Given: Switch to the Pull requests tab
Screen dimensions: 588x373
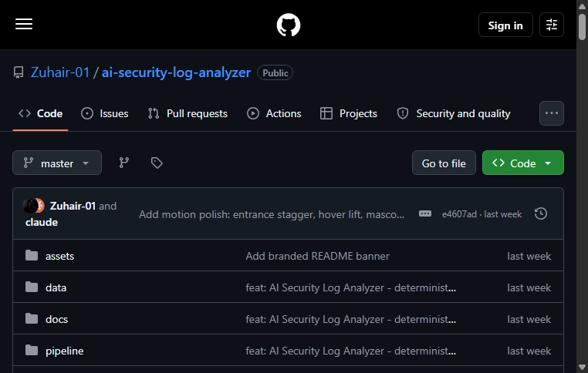Looking at the screenshot, I should pyautogui.click(x=188, y=113).
